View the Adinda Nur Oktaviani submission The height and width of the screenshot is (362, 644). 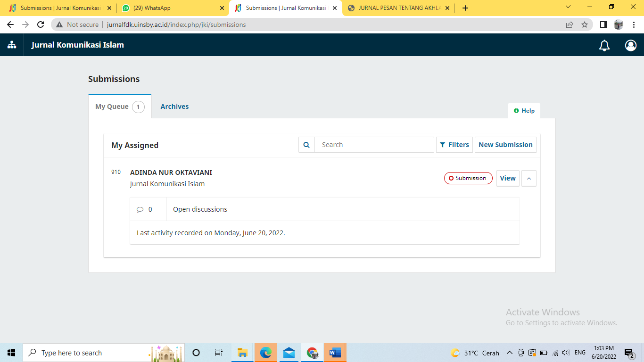tap(507, 178)
